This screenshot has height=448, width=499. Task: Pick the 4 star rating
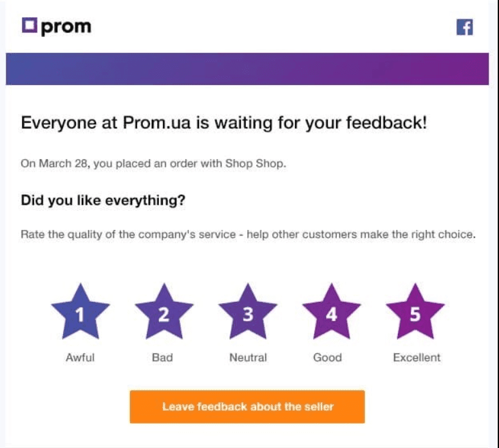[332, 312]
